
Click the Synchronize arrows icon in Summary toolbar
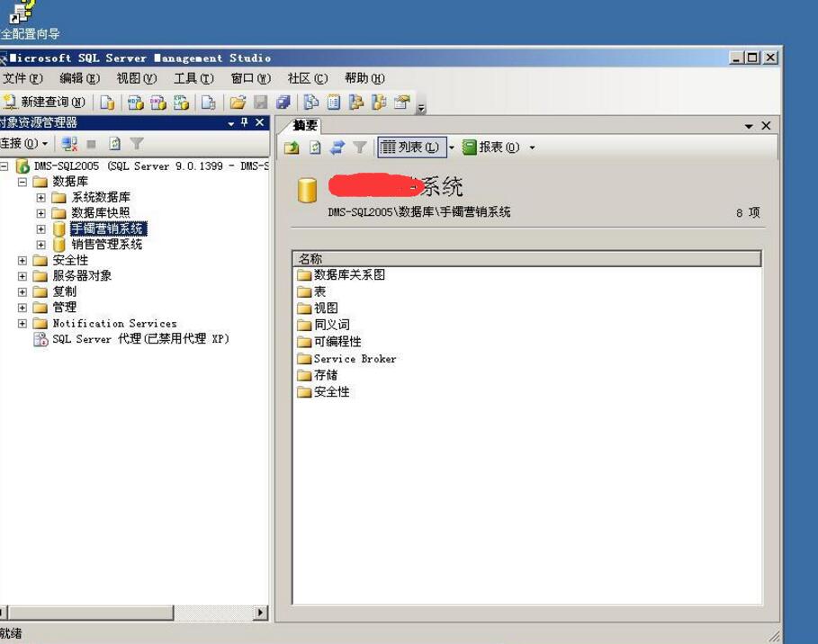point(337,148)
